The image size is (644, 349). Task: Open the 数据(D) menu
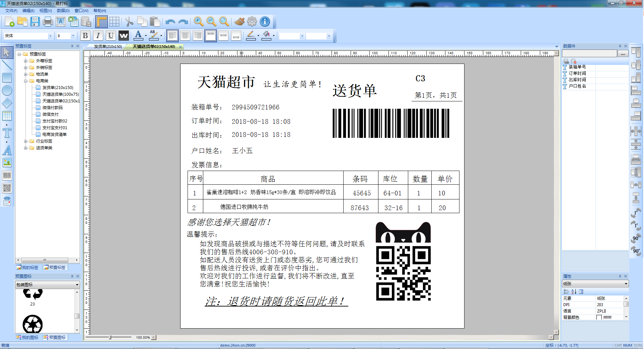[x=63, y=11]
